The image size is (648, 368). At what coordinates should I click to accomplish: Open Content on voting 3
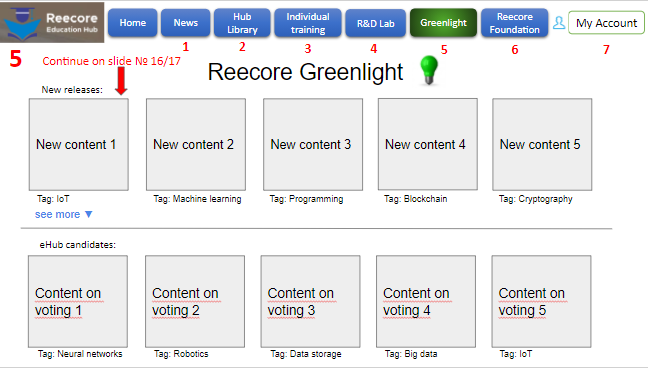pyautogui.click(x=310, y=301)
